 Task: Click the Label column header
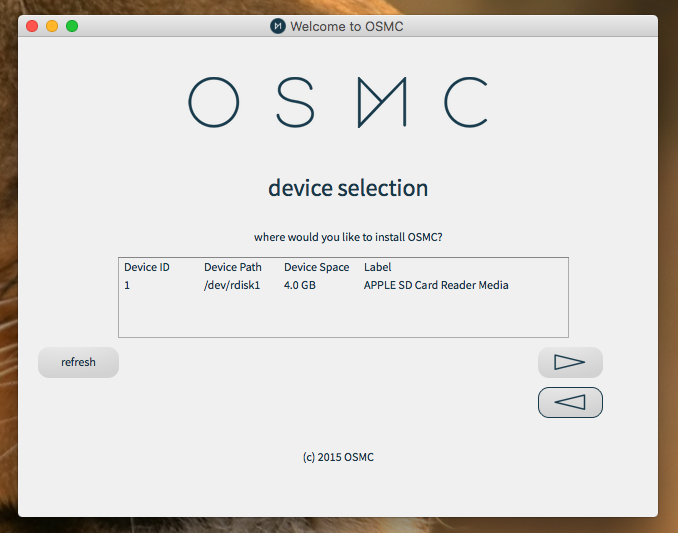click(x=377, y=267)
